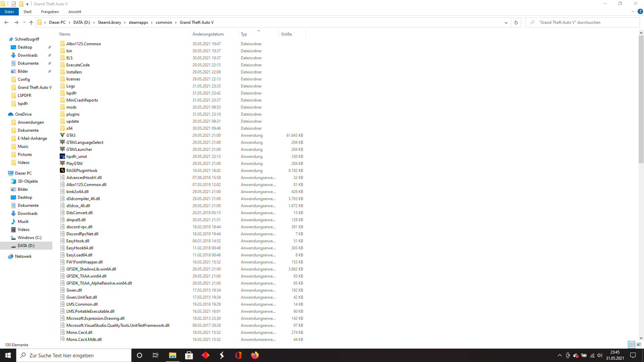Viewport: 644px width, 362px height.
Task: Sort files by Änderungsdatum column header
Action: click(x=208, y=34)
